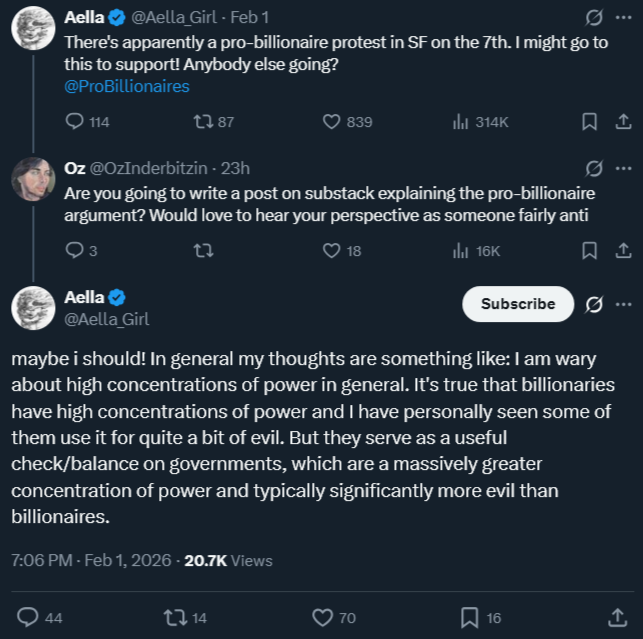643x639 pixels.
Task: Share Aella's top tweet
Action: pos(621,122)
